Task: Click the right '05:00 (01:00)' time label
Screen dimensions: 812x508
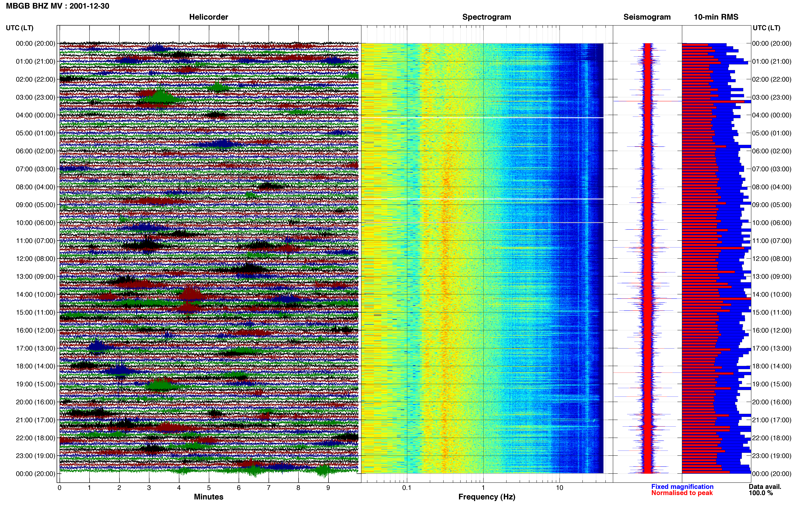Action: [x=772, y=133]
